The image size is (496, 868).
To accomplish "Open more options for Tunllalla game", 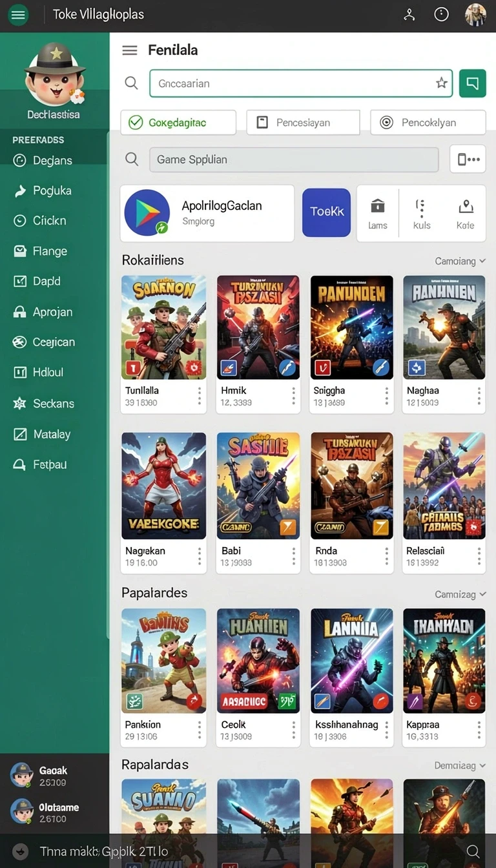I will (199, 396).
